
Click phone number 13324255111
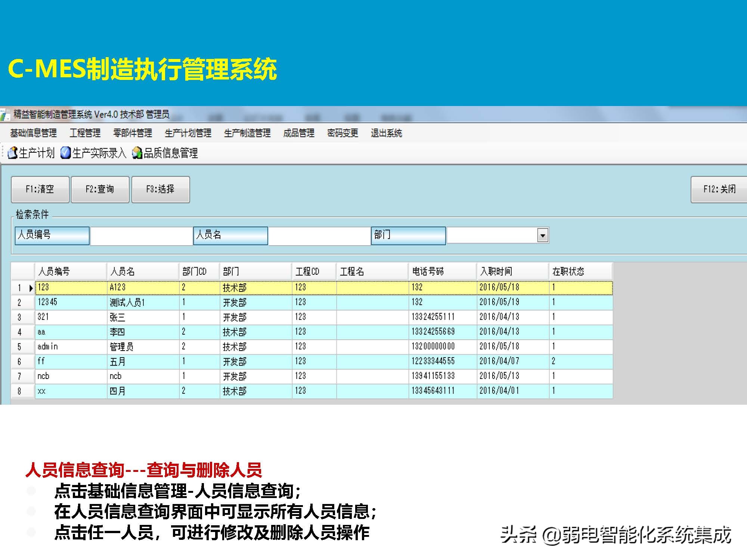[443, 317]
